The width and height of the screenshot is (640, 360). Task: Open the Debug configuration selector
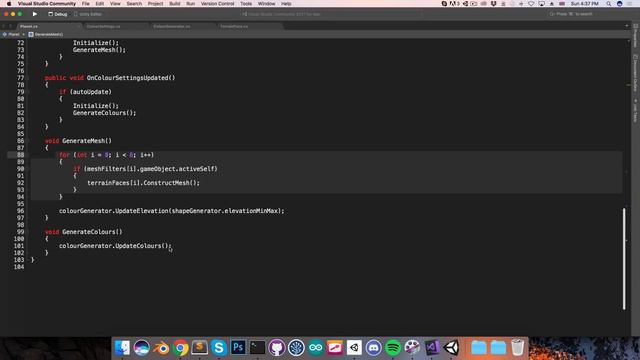pyautogui.click(x=58, y=14)
